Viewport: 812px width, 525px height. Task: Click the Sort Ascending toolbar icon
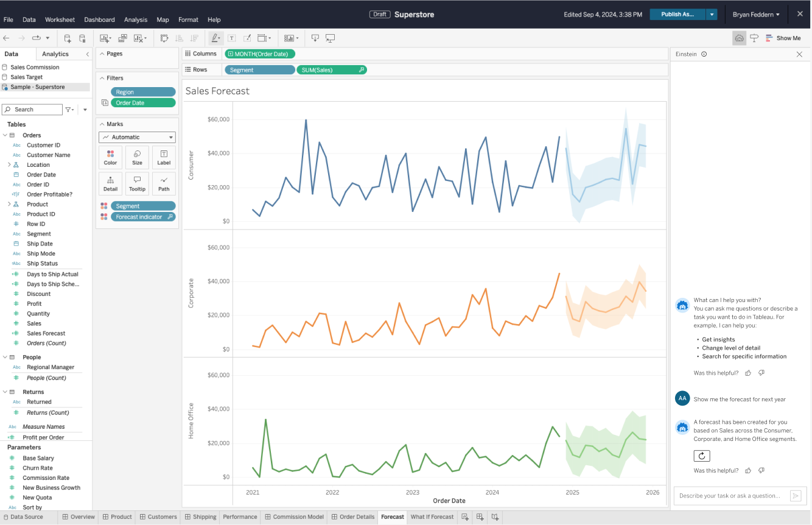click(x=178, y=38)
